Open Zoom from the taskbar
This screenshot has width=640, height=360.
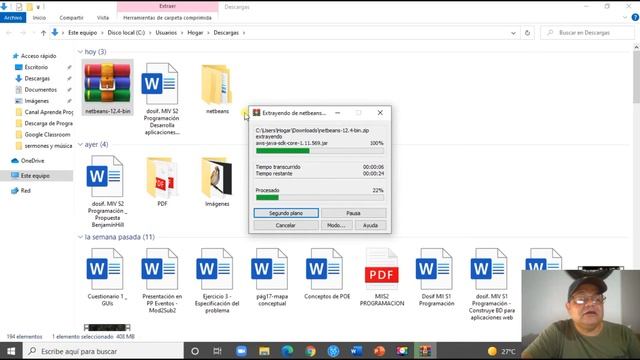click(x=241, y=351)
